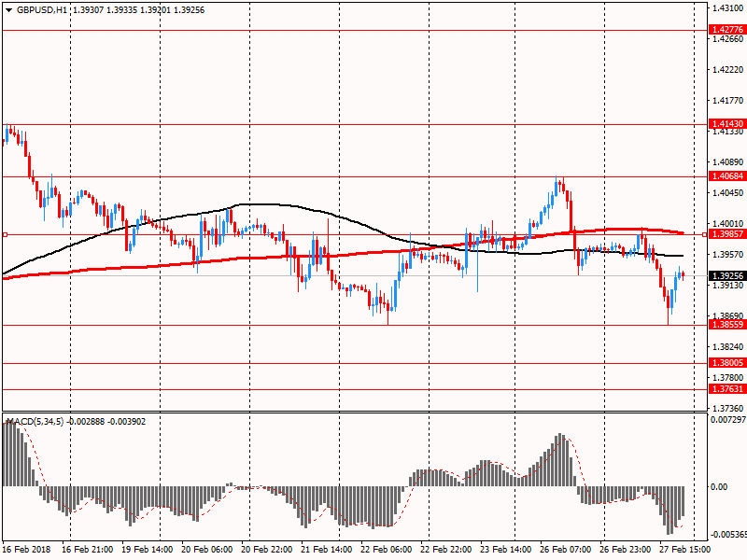747x560 pixels.
Task: Click the 23 Feb 14:00 time axis label
Action: [505, 550]
